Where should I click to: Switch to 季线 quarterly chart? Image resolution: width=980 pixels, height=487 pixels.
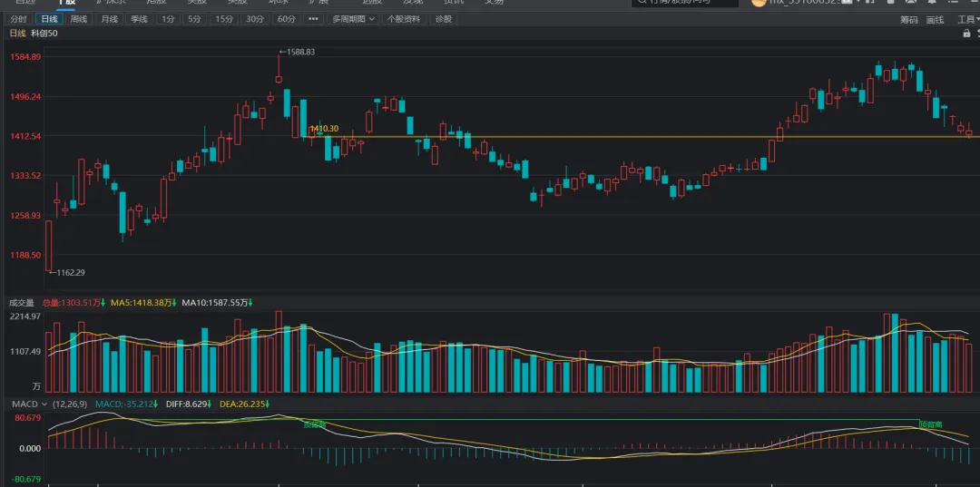coord(139,19)
